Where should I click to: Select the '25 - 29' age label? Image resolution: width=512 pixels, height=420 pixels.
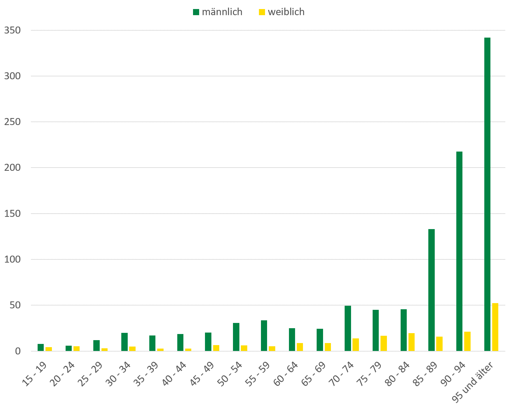[90, 374]
